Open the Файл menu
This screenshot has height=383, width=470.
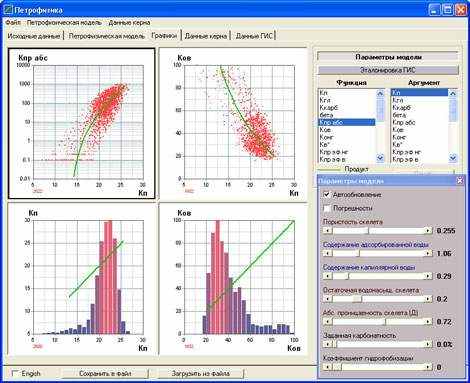click(x=13, y=23)
